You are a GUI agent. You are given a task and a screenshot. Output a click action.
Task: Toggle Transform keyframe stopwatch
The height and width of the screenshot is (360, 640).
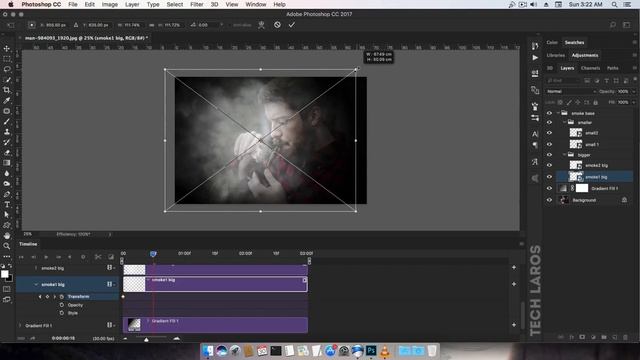click(x=62, y=297)
